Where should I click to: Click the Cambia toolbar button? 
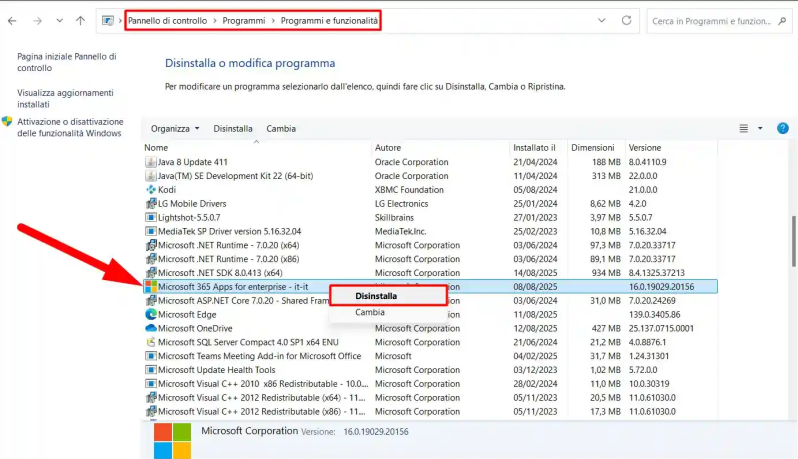pyautogui.click(x=280, y=128)
